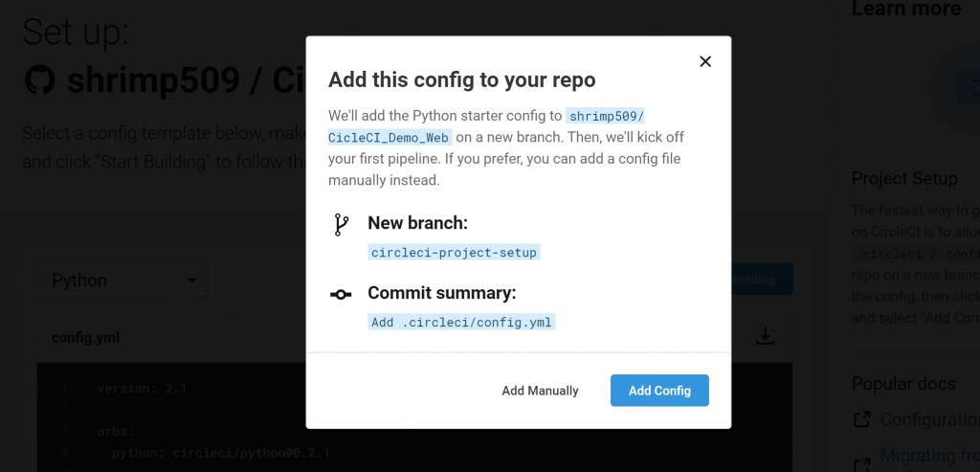Click the GitHub logo icon
Screen dimensions: 980x472
[x=39, y=80]
